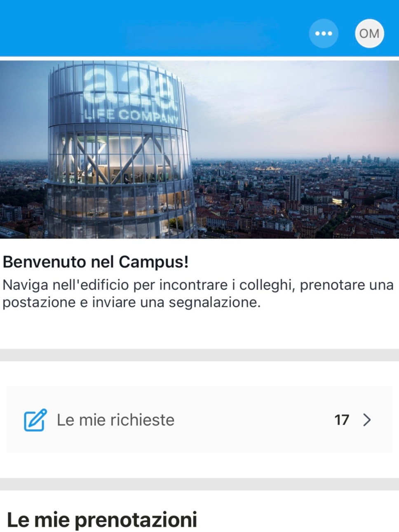This screenshot has width=399, height=532.
Task: Click the Benvenuto nel Campus! heading
Action: pos(96,262)
